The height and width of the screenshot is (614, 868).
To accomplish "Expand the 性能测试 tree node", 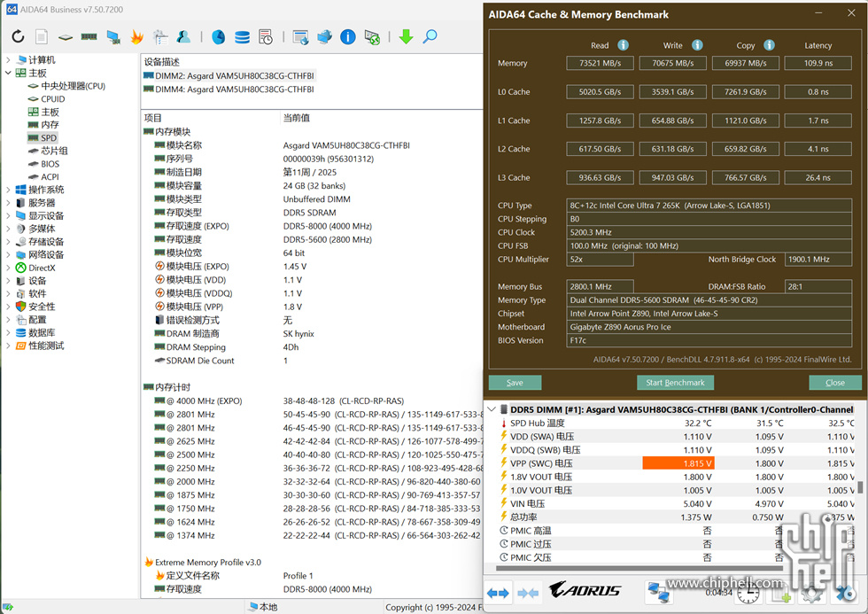I will point(8,346).
